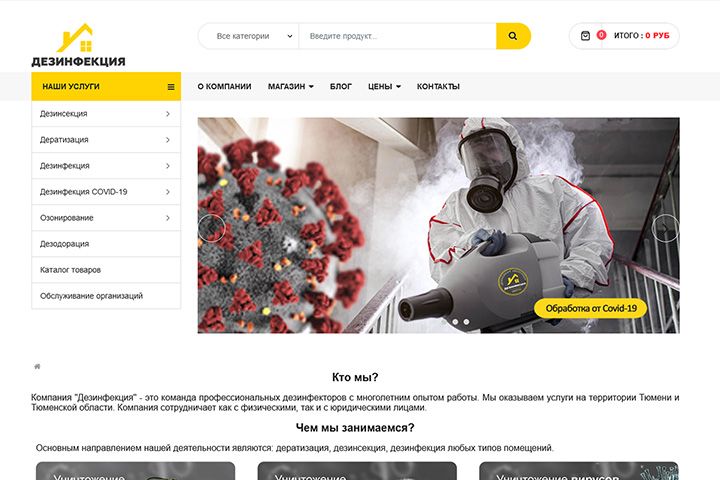Viewport: 720px width, 480px height.
Task: Expand the Дезинсекция submenu arrow
Action: [x=168, y=113]
